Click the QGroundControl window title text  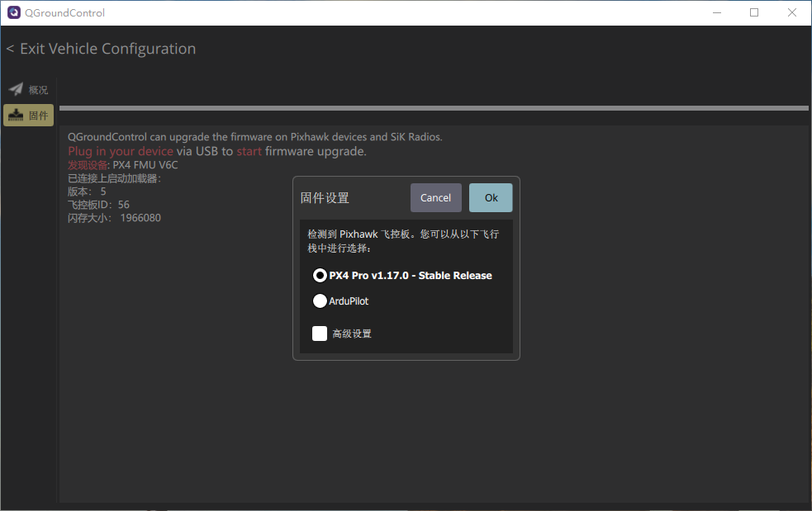click(x=64, y=12)
